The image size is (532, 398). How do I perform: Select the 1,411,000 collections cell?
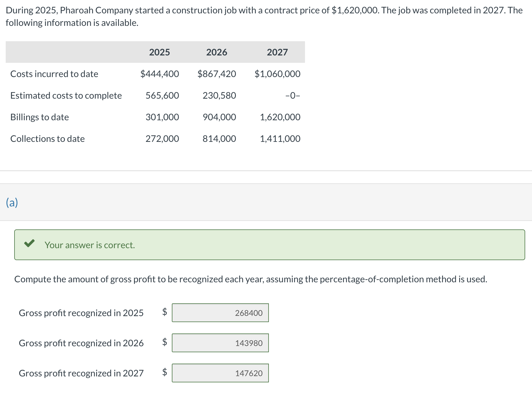coord(280,139)
